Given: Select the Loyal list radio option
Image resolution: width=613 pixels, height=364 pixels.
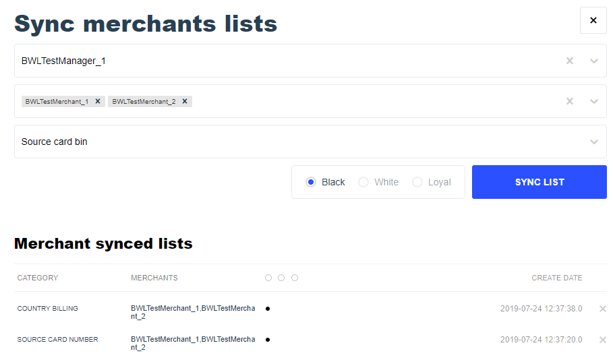Looking at the screenshot, I should [417, 182].
